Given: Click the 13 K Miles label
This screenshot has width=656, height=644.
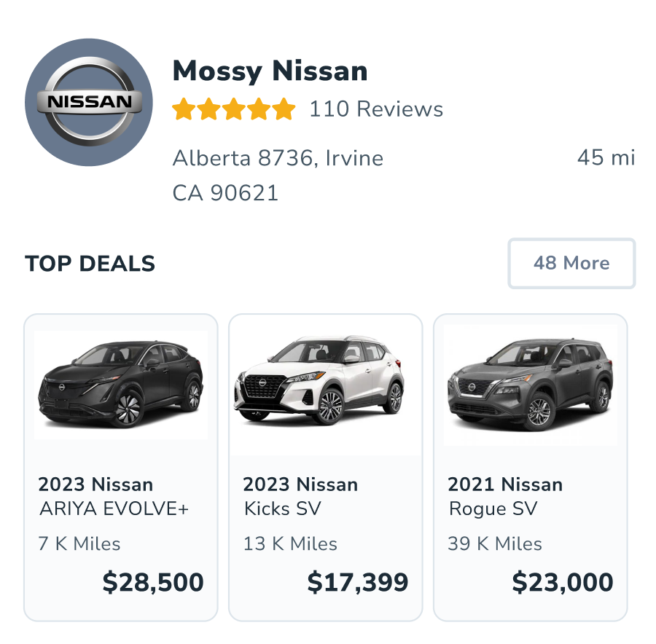Looking at the screenshot, I should (290, 544).
